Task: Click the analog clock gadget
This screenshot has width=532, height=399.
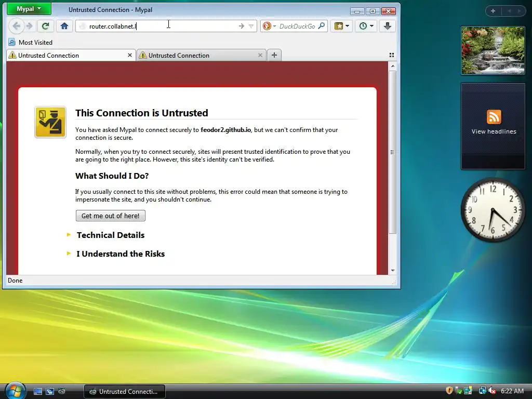Action: click(493, 210)
